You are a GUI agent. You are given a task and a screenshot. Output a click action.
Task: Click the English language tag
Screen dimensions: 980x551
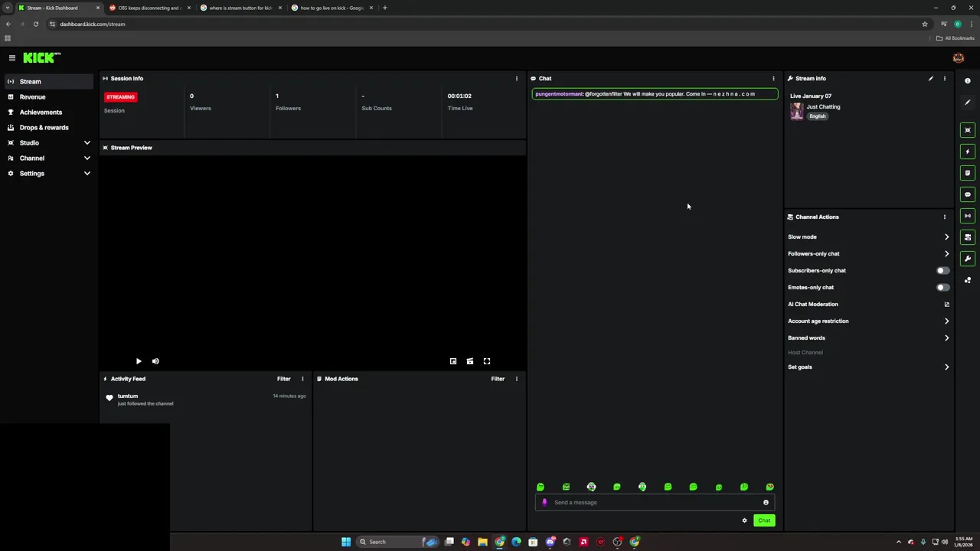(818, 116)
